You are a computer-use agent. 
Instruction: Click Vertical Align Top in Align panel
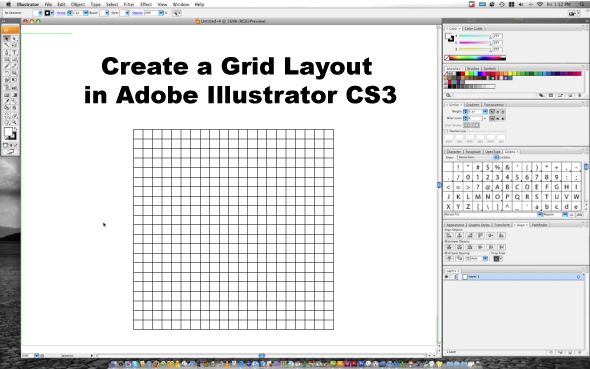coord(481,235)
